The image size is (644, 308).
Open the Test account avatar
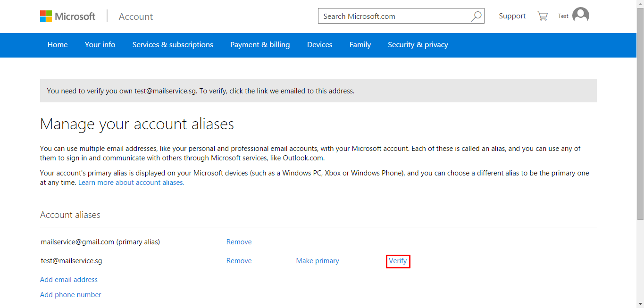coord(581,16)
